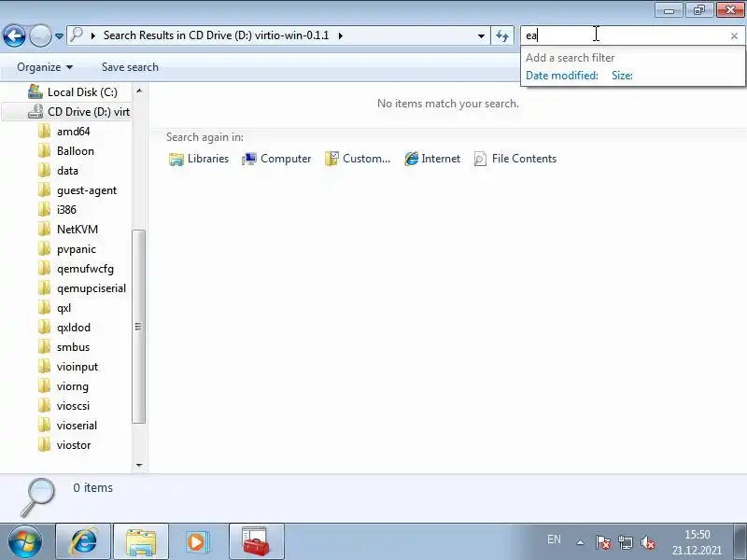Go back with the Back arrow button

14,35
